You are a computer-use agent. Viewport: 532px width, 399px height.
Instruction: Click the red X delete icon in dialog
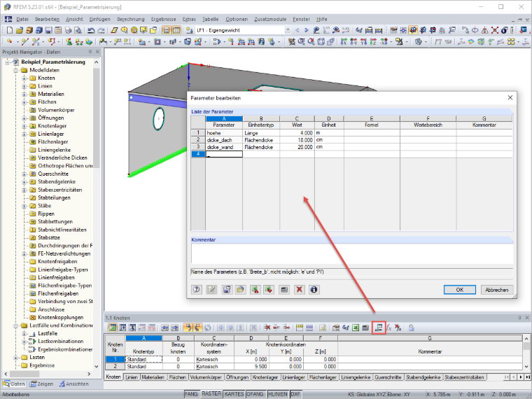click(300, 290)
